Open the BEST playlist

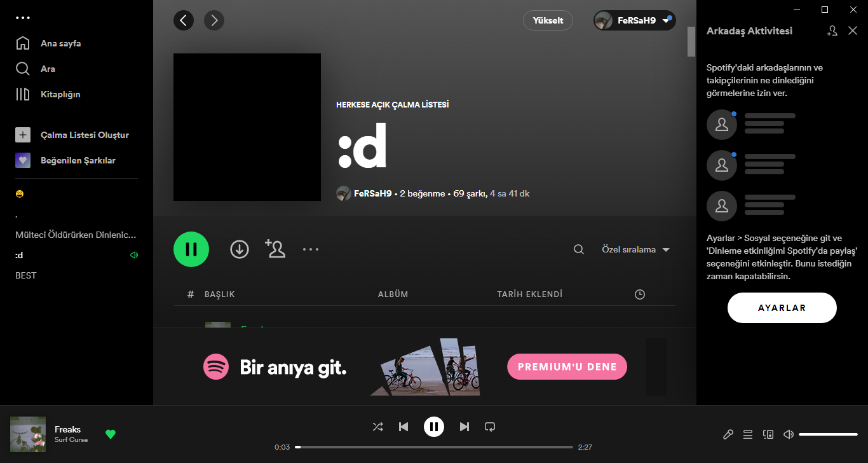pos(26,275)
